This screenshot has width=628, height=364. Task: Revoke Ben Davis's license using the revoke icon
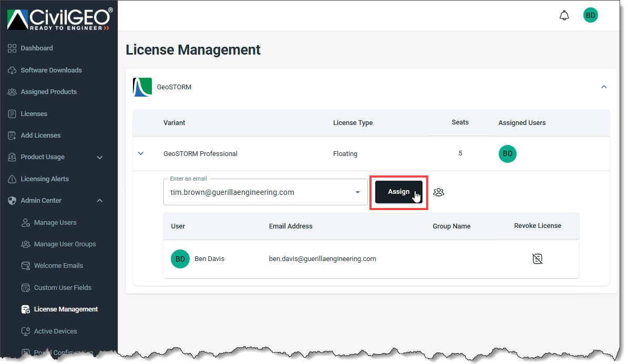click(x=537, y=258)
